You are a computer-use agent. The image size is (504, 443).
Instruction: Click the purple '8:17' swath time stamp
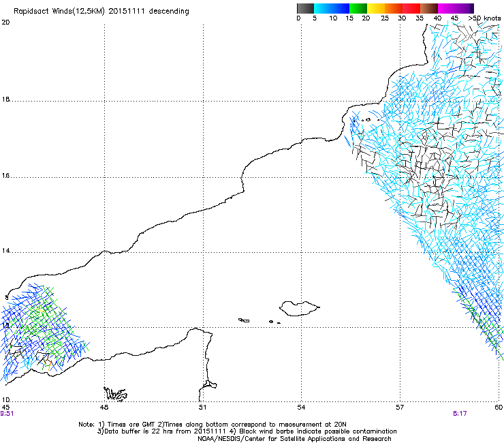(460, 414)
